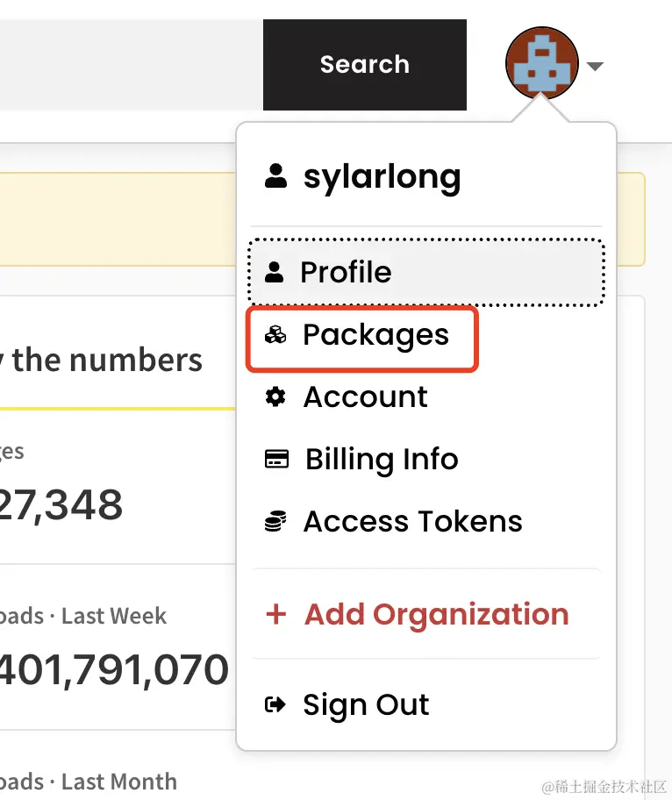Click the Profile person icon
Viewport: 672px width, 800px height.
(274, 272)
